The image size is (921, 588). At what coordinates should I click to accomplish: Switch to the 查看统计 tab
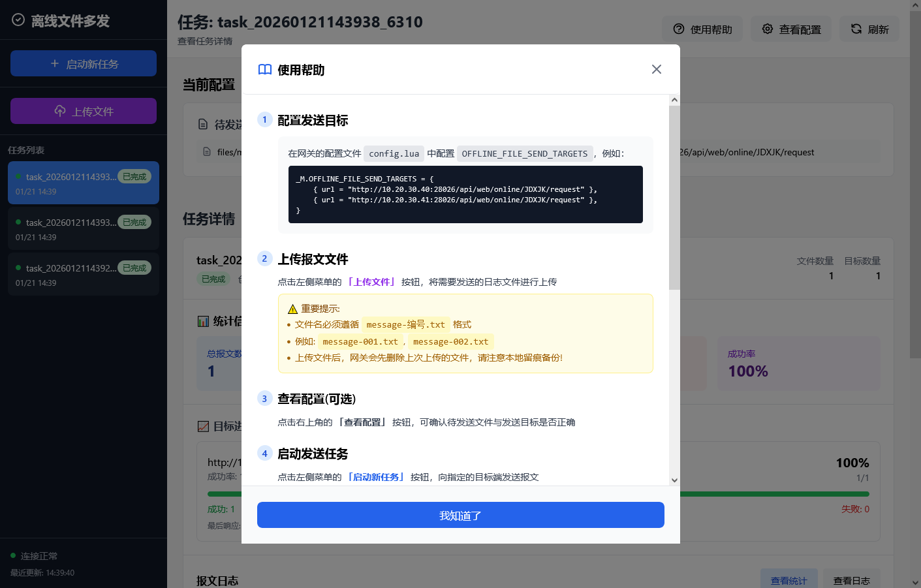pos(789,580)
